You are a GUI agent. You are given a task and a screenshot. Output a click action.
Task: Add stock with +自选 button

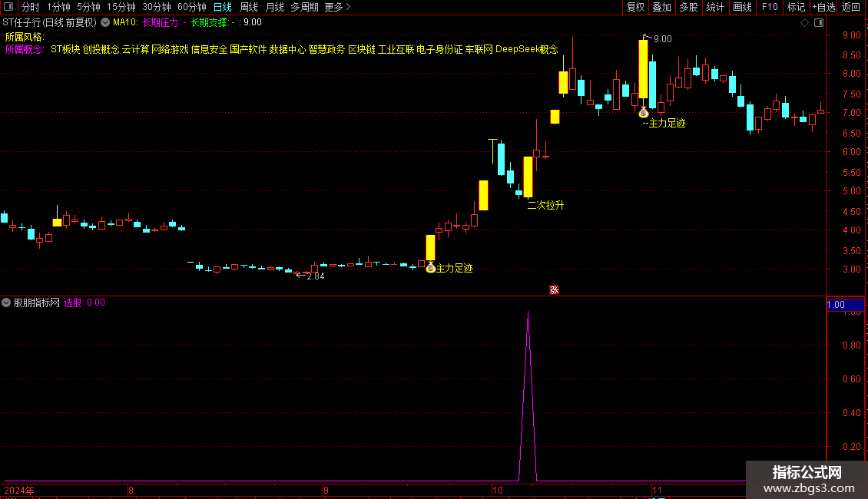click(823, 7)
